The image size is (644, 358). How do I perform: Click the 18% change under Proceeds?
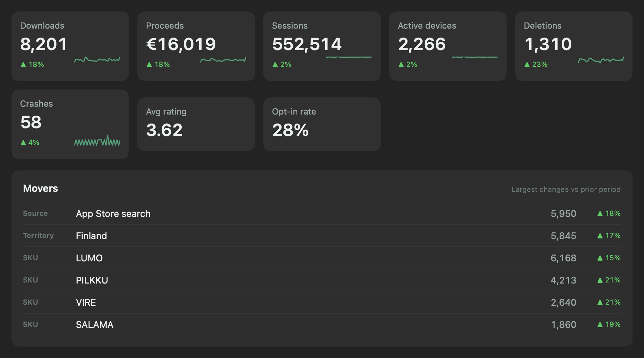[158, 64]
